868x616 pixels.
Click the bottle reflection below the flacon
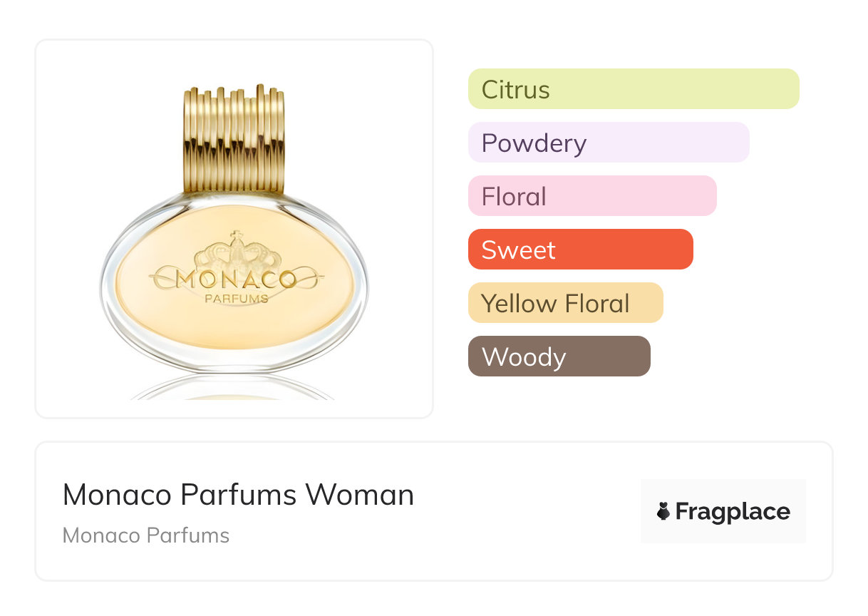pyautogui.click(x=234, y=387)
